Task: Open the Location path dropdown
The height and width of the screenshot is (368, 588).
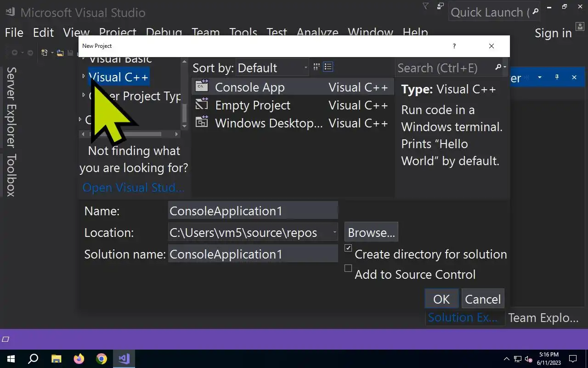Action: point(335,232)
